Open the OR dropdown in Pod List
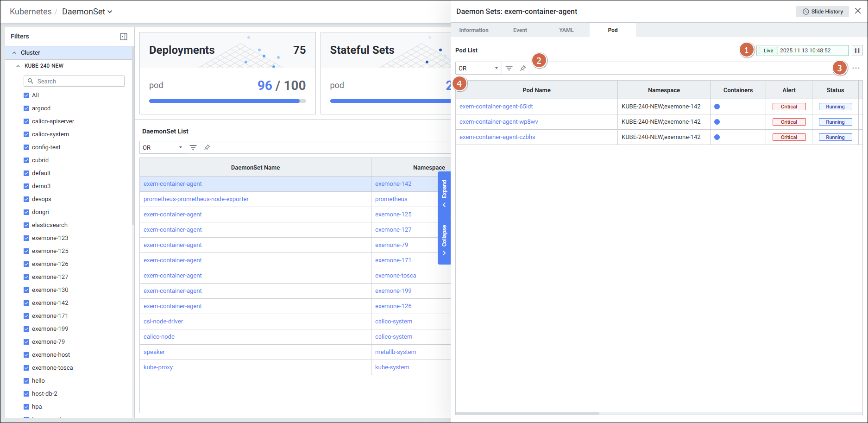This screenshot has height=423, width=868. tap(478, 68)
